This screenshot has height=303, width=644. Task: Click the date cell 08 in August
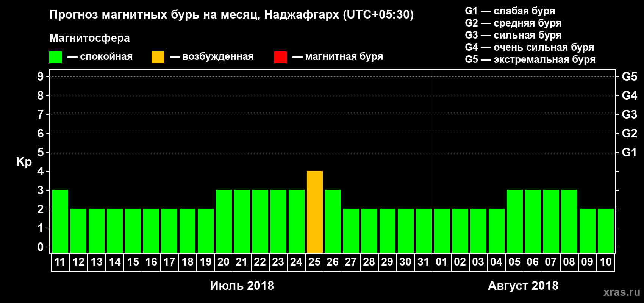[569, 262]
